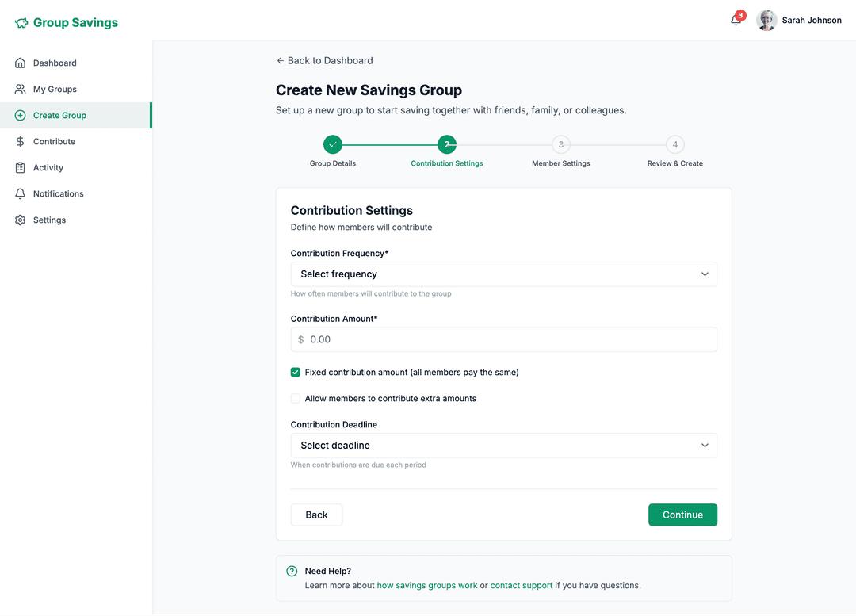Enable members to contribute extra amounts

[x=295, y=398]
